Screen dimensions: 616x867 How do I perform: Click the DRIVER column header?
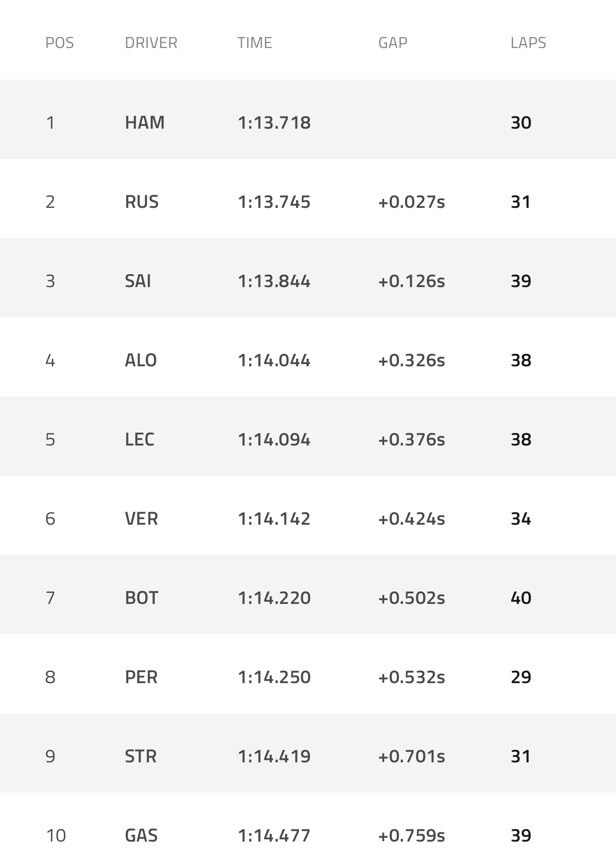coord(151,43)
